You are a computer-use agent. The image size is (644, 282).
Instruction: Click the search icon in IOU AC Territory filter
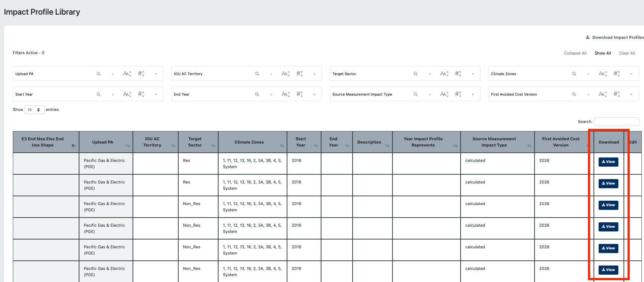coord(257,74)
